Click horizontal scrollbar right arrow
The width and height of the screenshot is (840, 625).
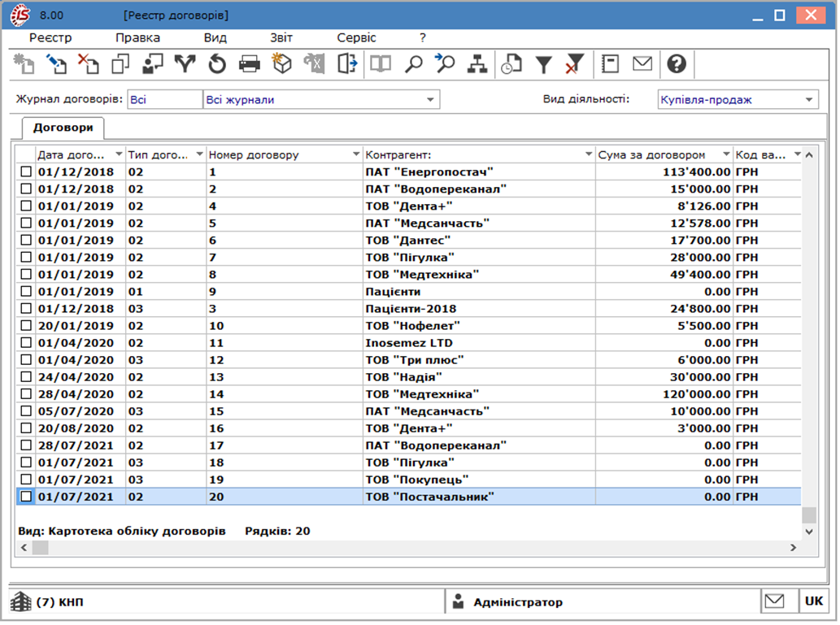[x=794, y=547]
